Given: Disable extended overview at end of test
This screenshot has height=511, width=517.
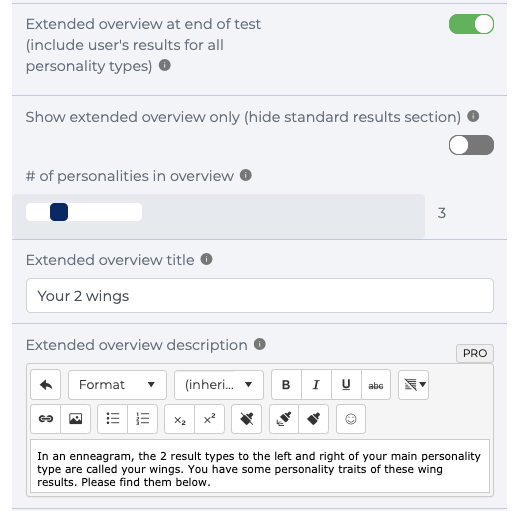Looking at the screenshot, I should (471, 24).
